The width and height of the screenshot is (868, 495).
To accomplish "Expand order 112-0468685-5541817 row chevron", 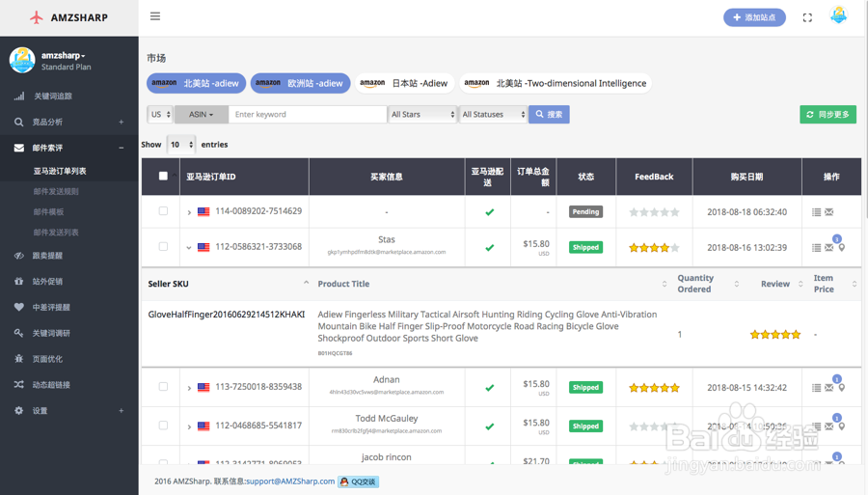I will 189,426.
